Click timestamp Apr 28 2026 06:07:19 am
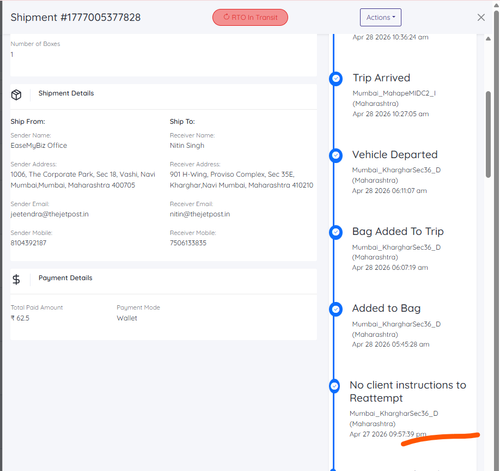The width and height of the screenshot is (500, 471). pyautogui.click(x=390, y=267)
